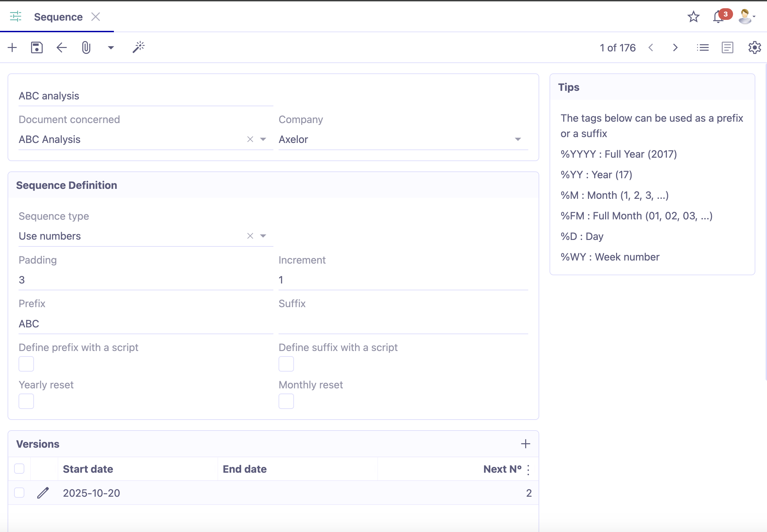
Task: Go back with the left arrow icon
Action: [61, 47]
